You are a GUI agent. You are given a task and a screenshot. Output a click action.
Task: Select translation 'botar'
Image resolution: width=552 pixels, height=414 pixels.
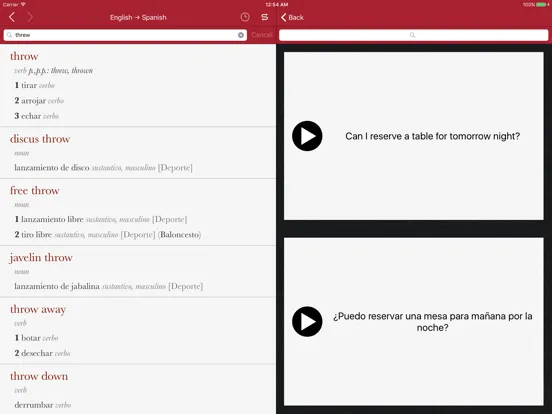[31, 338]
